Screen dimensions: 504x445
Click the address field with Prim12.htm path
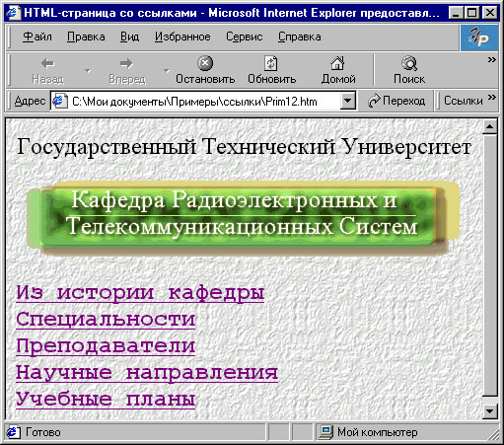203,101
